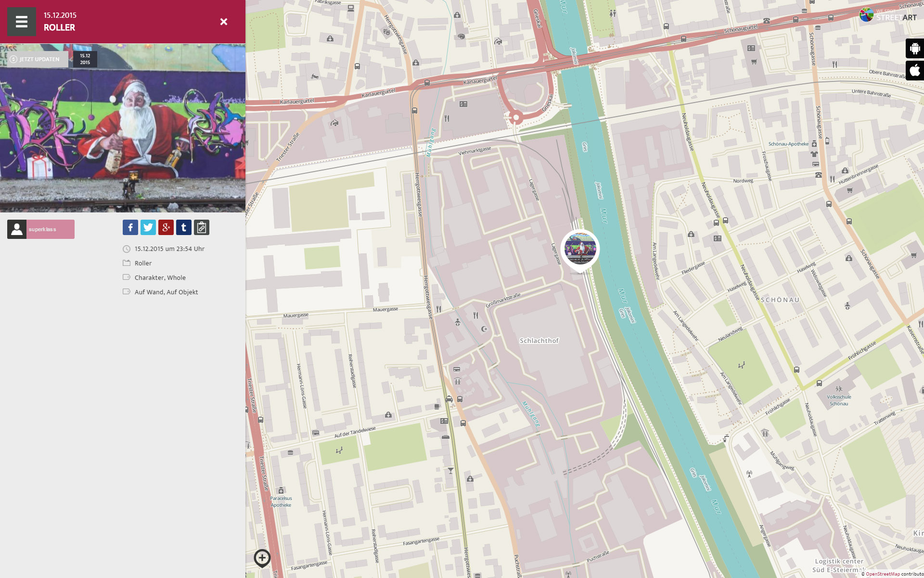
Task: Share on Facebook
Action: pyautogui.click(x=130, y=227)
